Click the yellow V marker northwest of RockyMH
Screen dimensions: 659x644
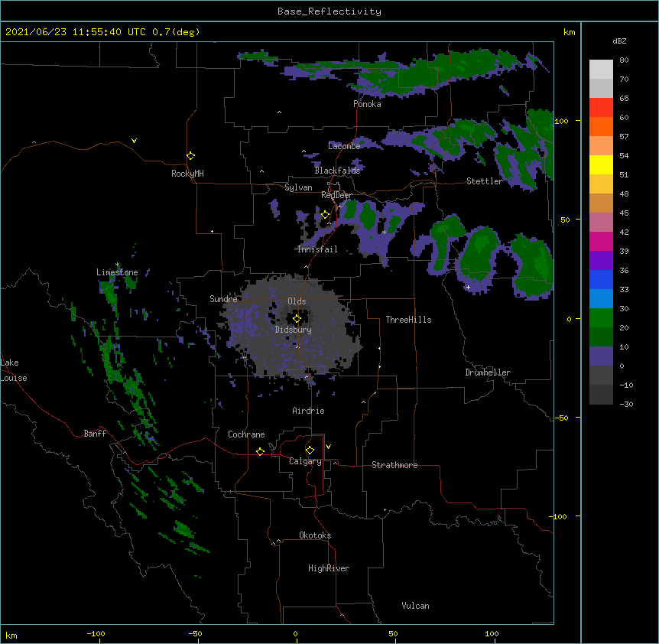point(134,141)
